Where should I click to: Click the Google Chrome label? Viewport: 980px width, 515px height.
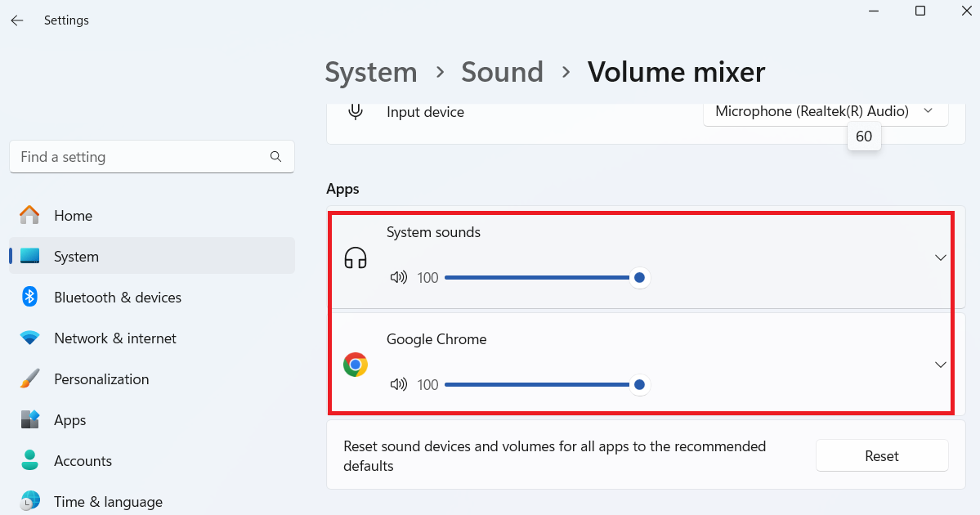coord(436,338)
